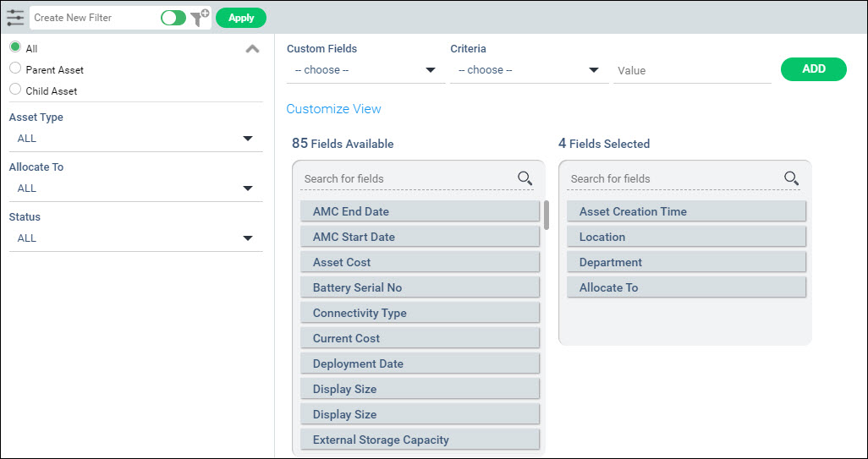
Task: Select the Parent Asset radio option
Action: [15, 68]
